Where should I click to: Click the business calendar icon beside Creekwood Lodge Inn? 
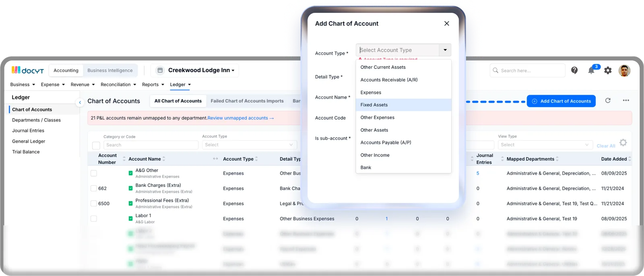160,70
